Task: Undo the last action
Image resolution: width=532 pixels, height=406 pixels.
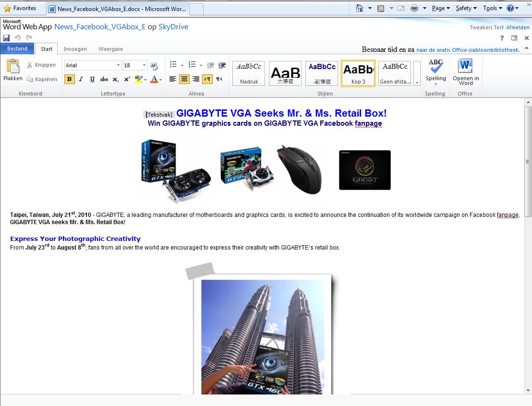Action: pos(18,37)
